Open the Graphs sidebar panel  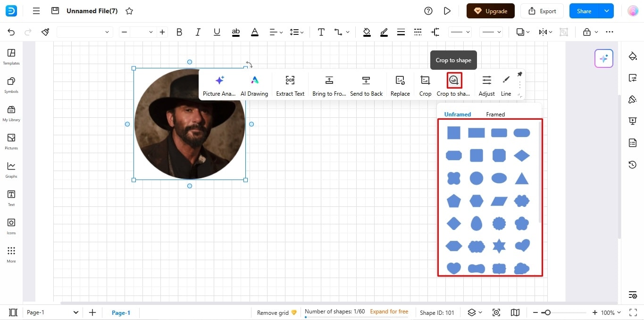point(11,170)
